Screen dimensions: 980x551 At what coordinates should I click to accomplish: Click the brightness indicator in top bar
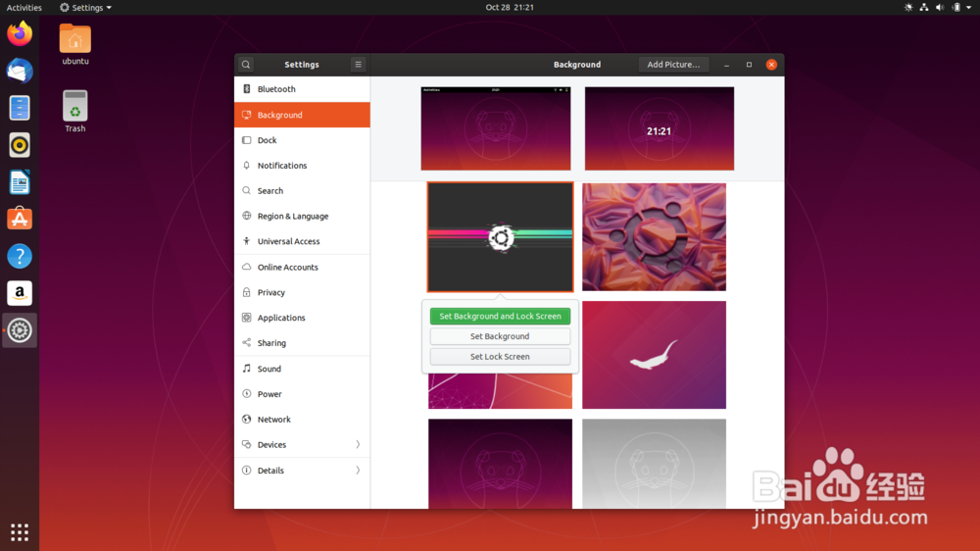coord(908,8)
